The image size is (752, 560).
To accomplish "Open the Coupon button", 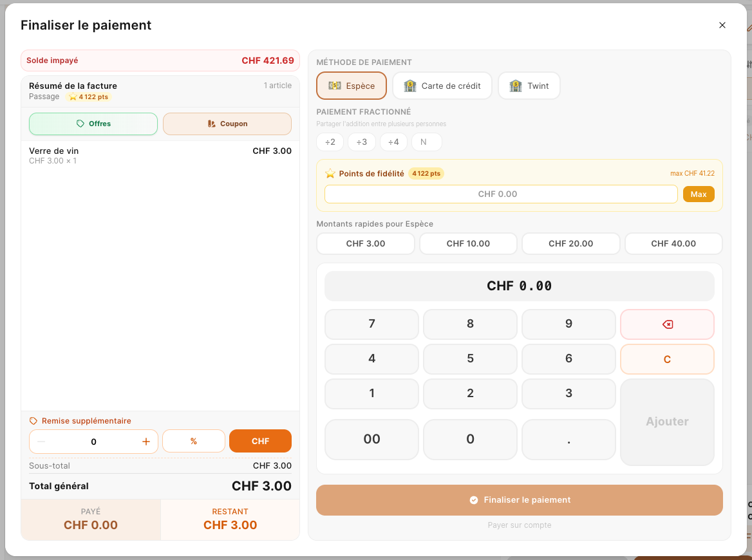I will (x=227, y=124).
